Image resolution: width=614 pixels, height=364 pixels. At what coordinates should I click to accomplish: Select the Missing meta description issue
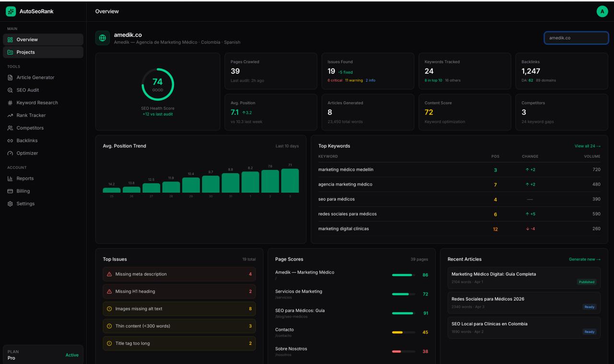179,274
